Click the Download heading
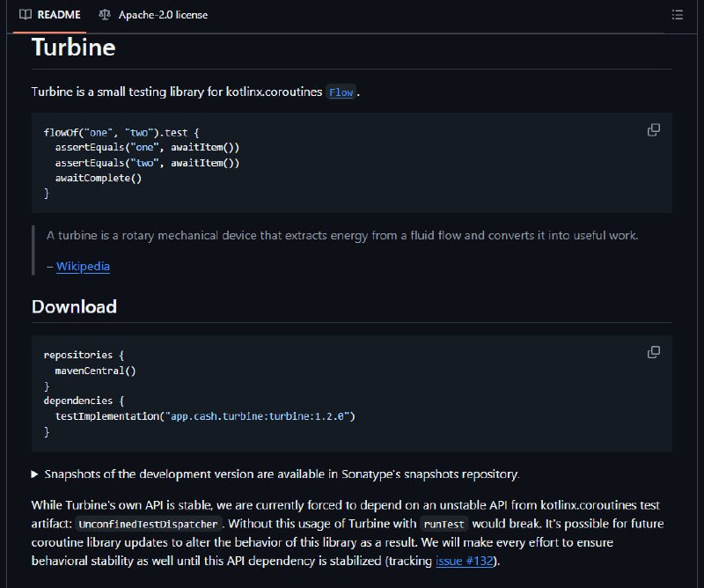 (x=74, y=307)
